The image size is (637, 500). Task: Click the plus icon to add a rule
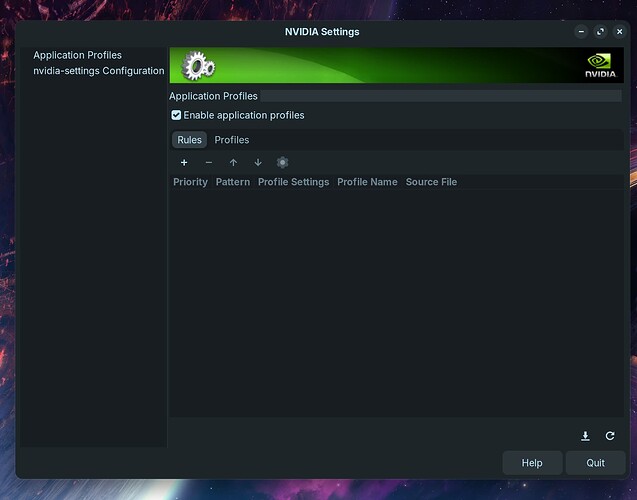(184, 162)
